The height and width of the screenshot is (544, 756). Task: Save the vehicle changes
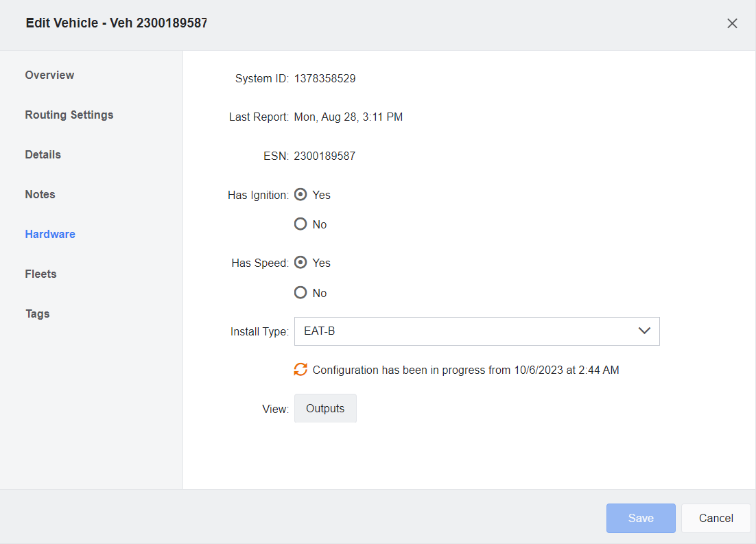pos(640,518)
